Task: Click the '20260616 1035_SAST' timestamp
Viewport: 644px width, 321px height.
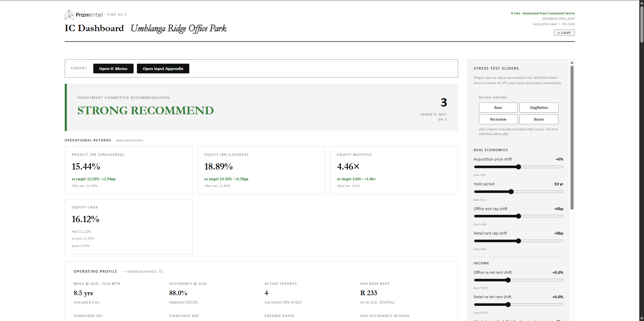Action: 558,19
